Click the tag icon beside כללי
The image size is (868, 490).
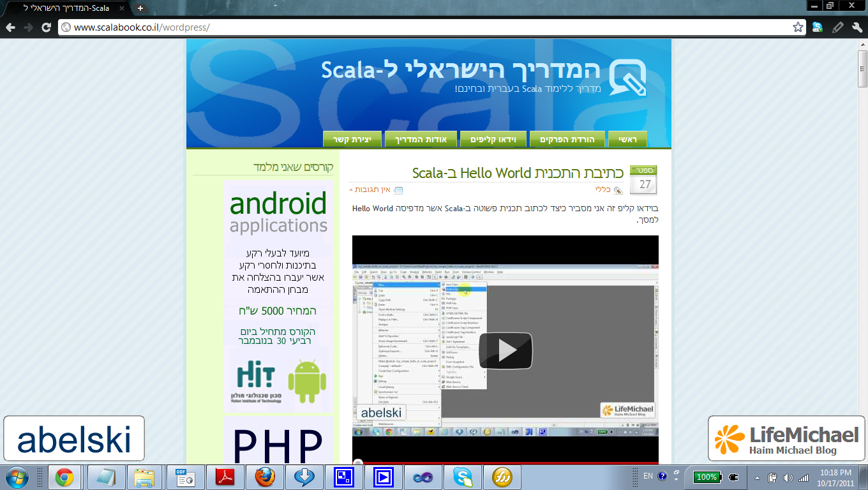(x=618, y=190)
